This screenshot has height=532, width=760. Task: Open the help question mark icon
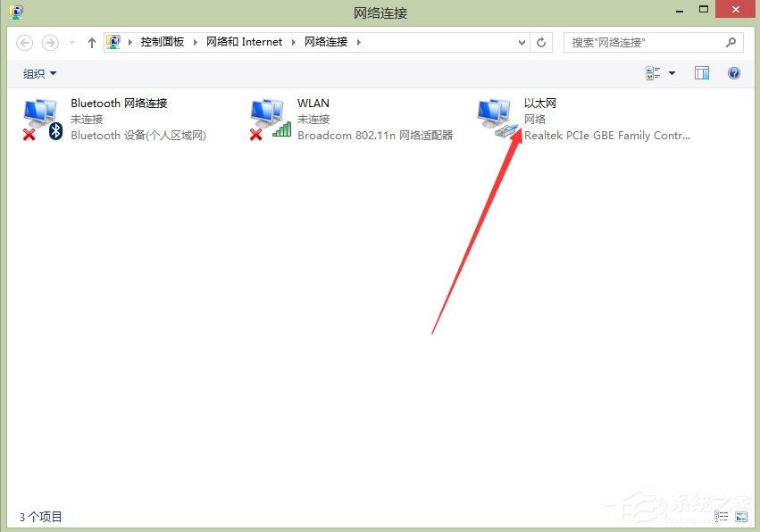pos(734,73)
